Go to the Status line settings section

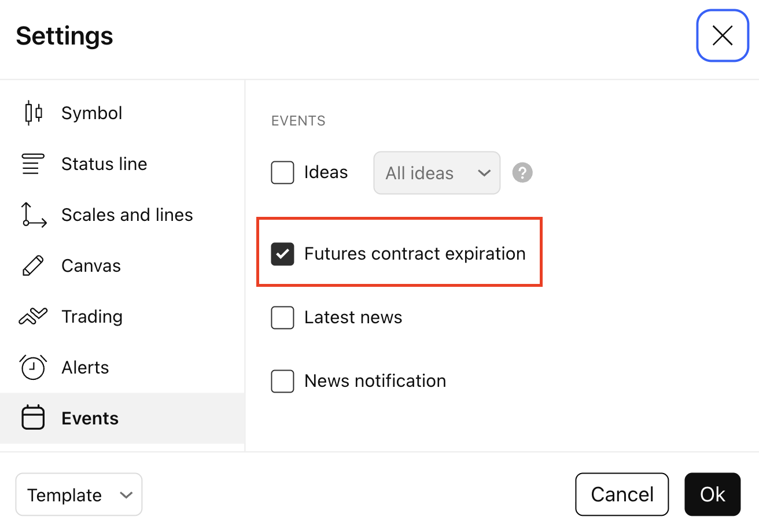point(104,164)
